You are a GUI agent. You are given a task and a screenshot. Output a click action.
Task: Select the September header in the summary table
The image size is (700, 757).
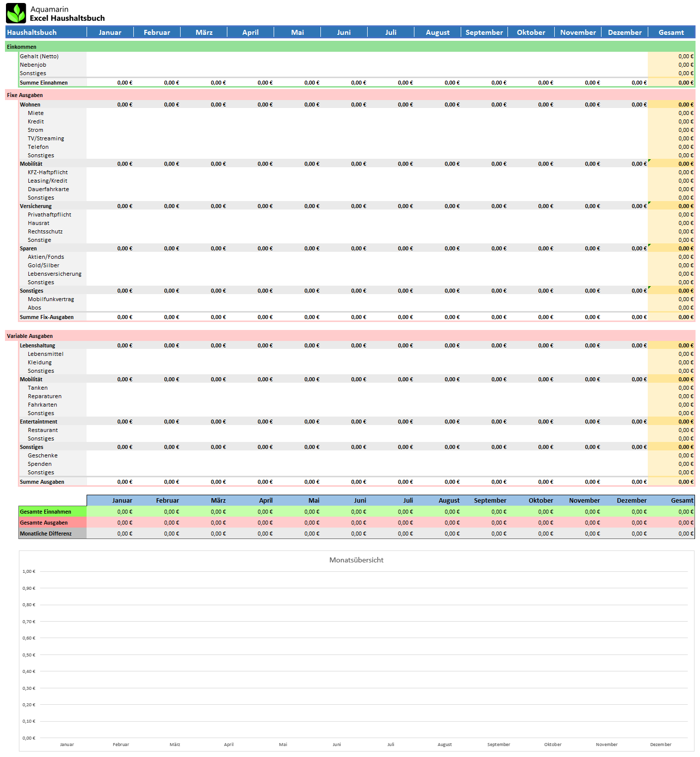[490, 501]
